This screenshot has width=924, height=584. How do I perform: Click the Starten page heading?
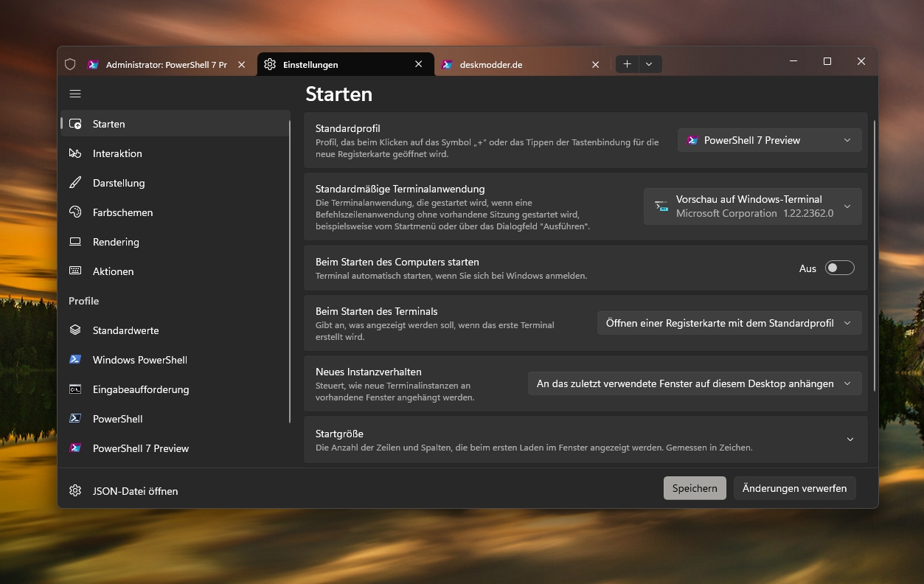[338, 94]
